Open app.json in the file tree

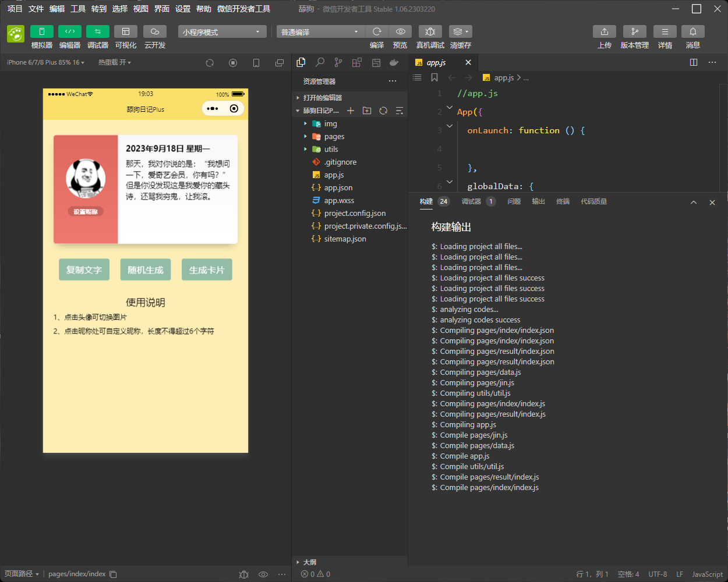pos(350,188)
